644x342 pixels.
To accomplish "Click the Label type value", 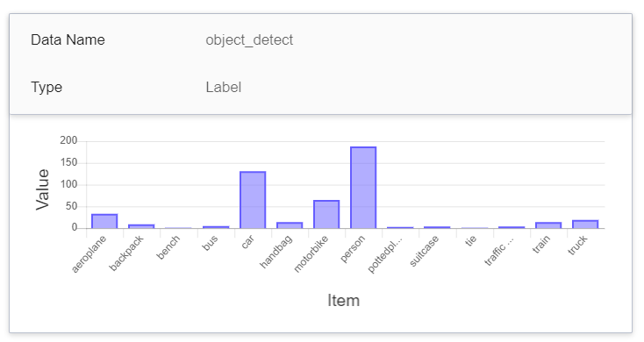I will pyautogui.click(x=224, y=87).
